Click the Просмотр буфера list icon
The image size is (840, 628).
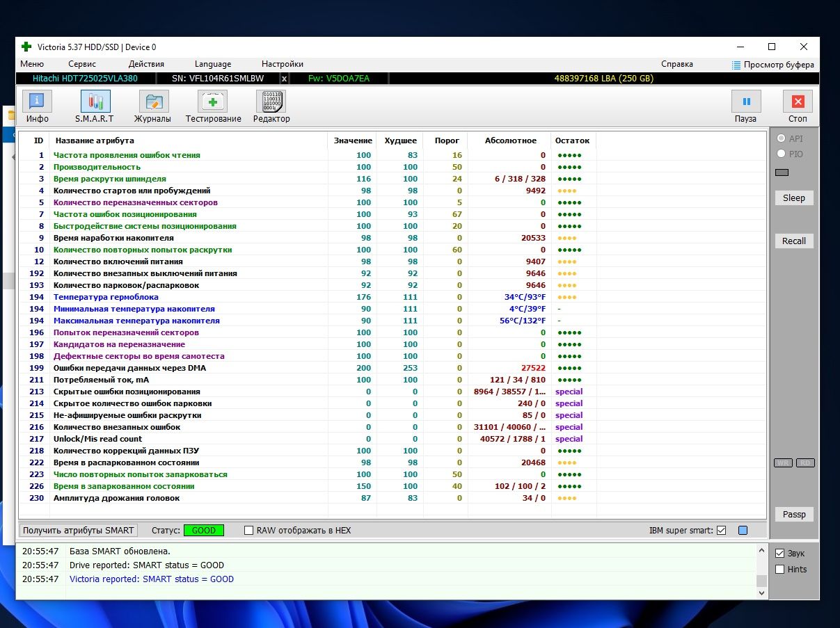tap(736, 65)
